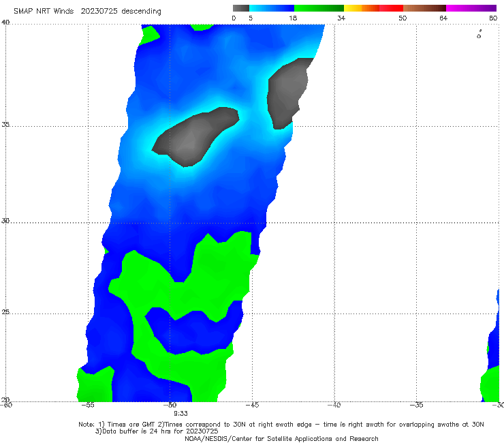This screenshot has width=504, height=443.
Task: Click the longitude label '-55'
Action: (88, 405)
